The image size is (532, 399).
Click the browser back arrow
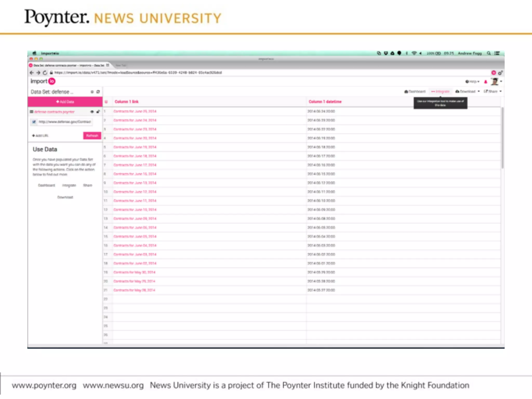32,73
